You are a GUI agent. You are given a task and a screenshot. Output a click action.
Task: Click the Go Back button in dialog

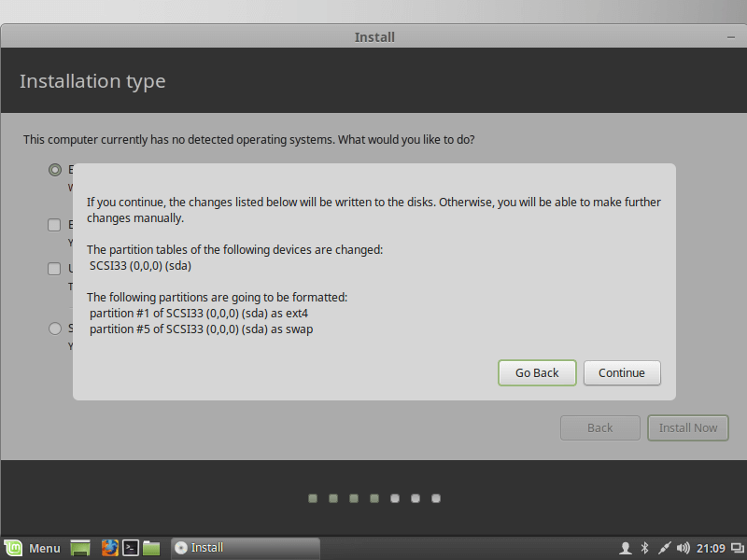point(537,372)
